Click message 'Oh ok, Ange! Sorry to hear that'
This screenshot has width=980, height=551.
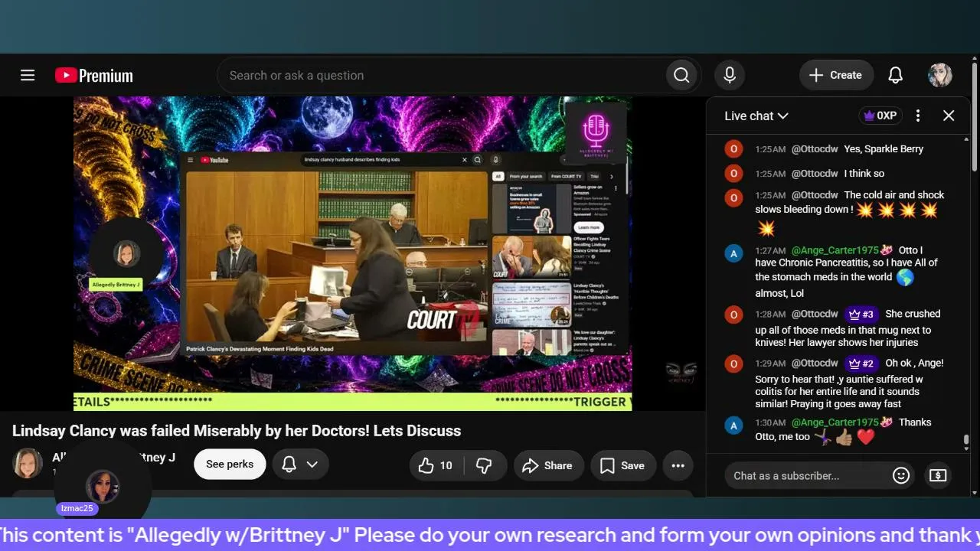click(850, 383)
